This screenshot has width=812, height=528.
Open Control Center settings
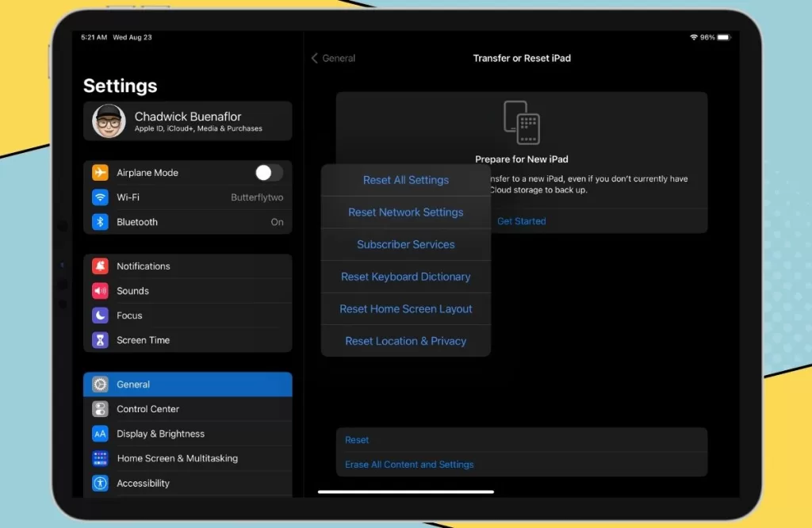click(x=187, y=409)
